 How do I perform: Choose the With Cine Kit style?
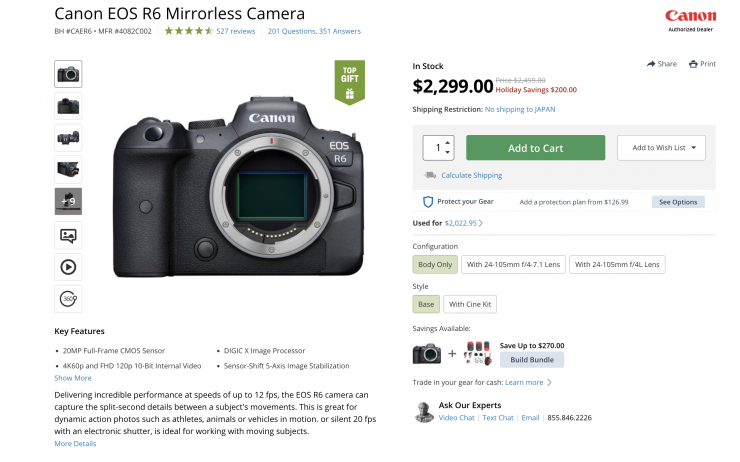pyautogui.click(x=470, y=304)
